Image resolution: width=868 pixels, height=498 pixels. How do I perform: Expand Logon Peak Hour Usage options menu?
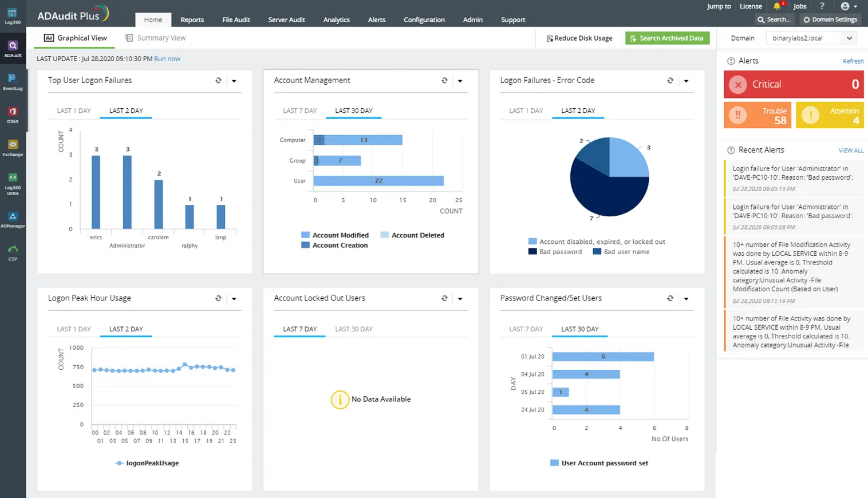(x=234, y=299)
